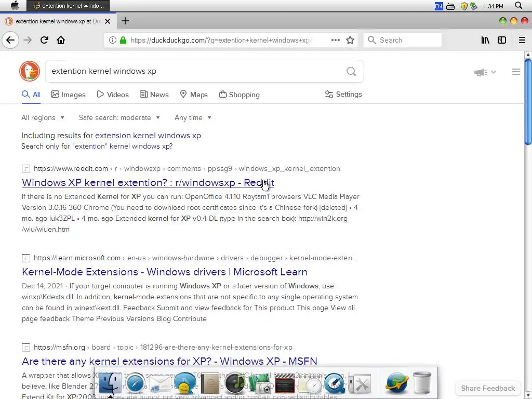Open Are there any kernel extensions MSFN result
The width and height of the screenshot is (532, 399).
coord(169,361)
